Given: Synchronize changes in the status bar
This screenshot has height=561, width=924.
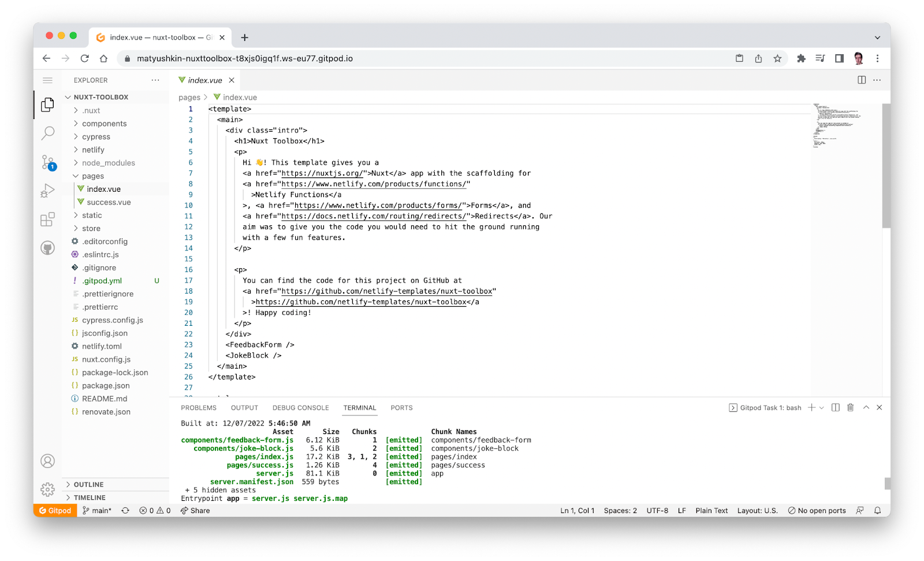Looking at the screenshot, I should pos(125,511).
